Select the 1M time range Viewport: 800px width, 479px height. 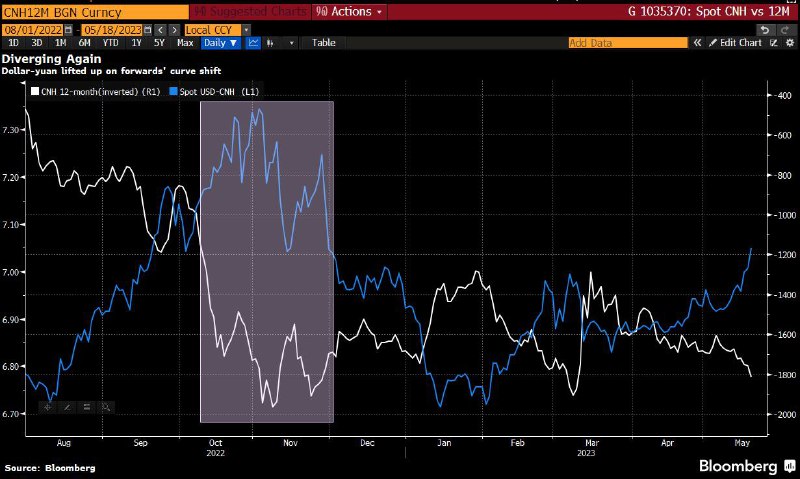click(x=61, y=43)
